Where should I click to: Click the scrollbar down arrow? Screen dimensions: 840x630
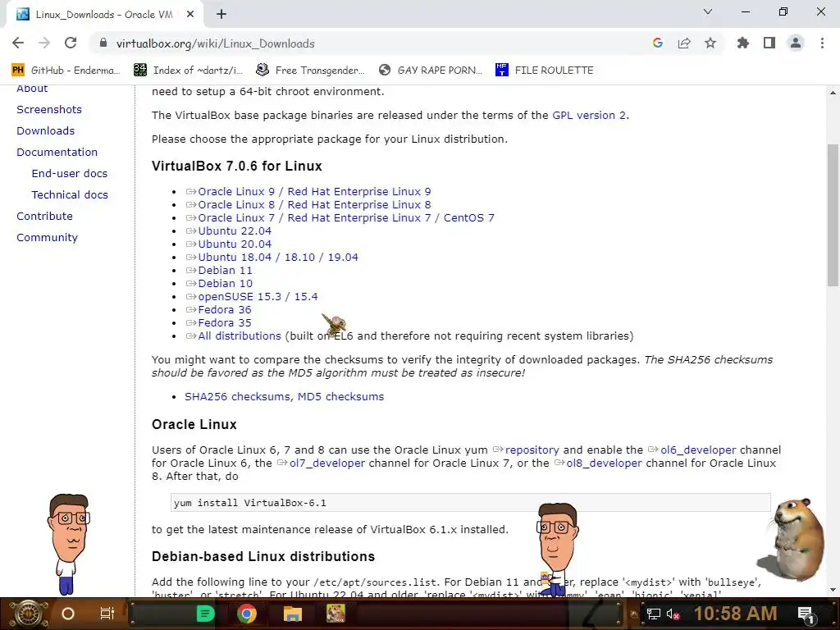pyautogui.click(x=833, y=590)
